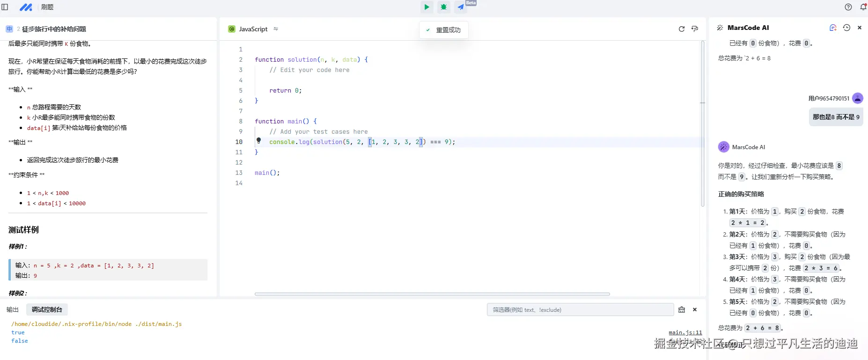This screenshot has height=360, width=868.
Task: View MarsCode AI chat history
Action: pos(846,28)
